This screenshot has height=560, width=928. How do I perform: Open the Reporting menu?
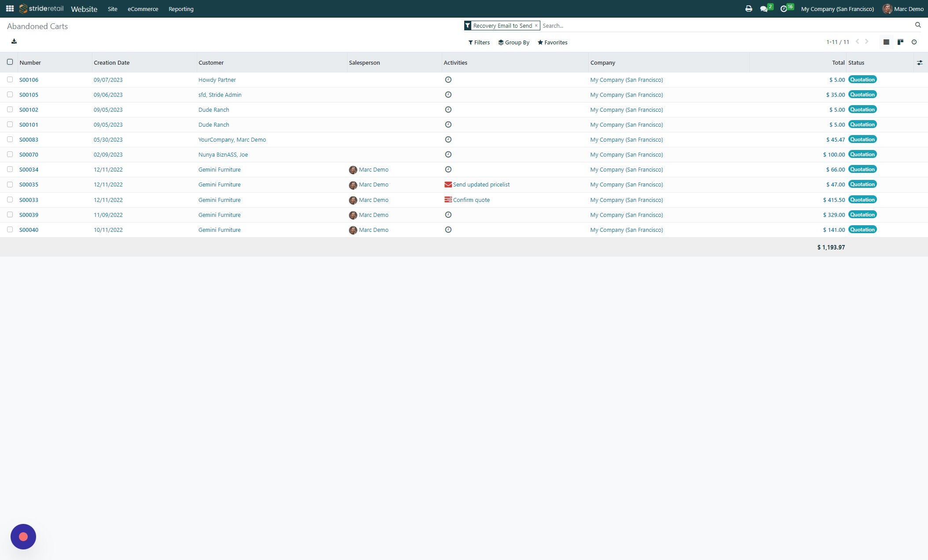click(x=181, y=9)
